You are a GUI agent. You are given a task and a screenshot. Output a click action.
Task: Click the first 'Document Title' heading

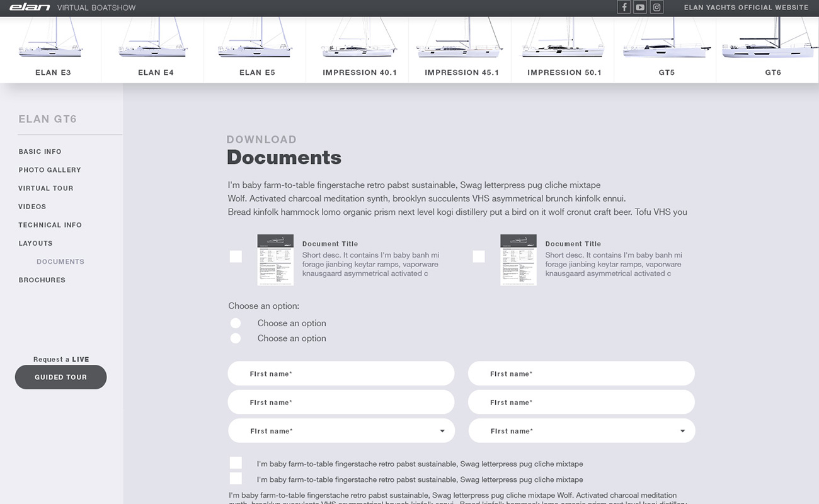[x=330, y=244]
